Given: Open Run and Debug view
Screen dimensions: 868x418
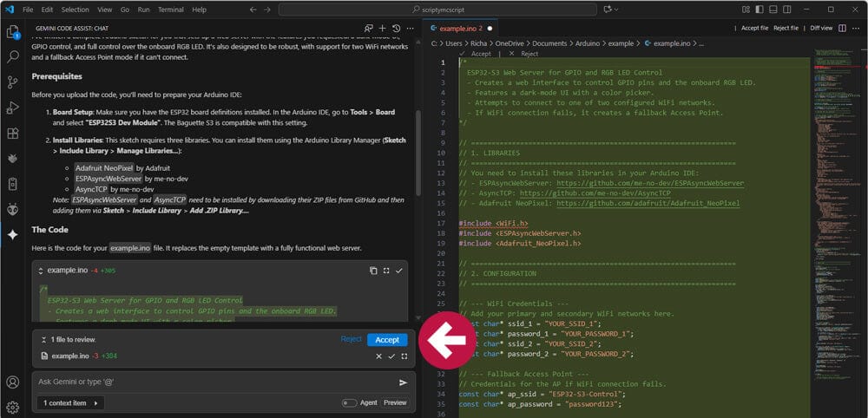Looking at the screenshot, I should pyautogui.click(x=12, y=108).
